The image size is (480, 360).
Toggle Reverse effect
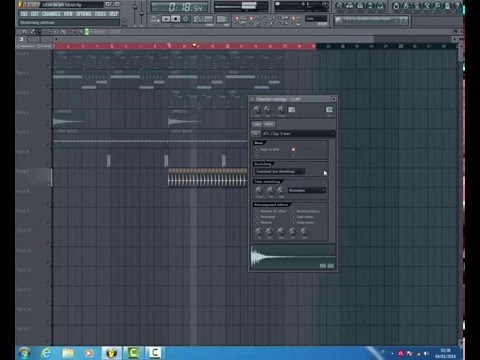(x=264, y=223)
